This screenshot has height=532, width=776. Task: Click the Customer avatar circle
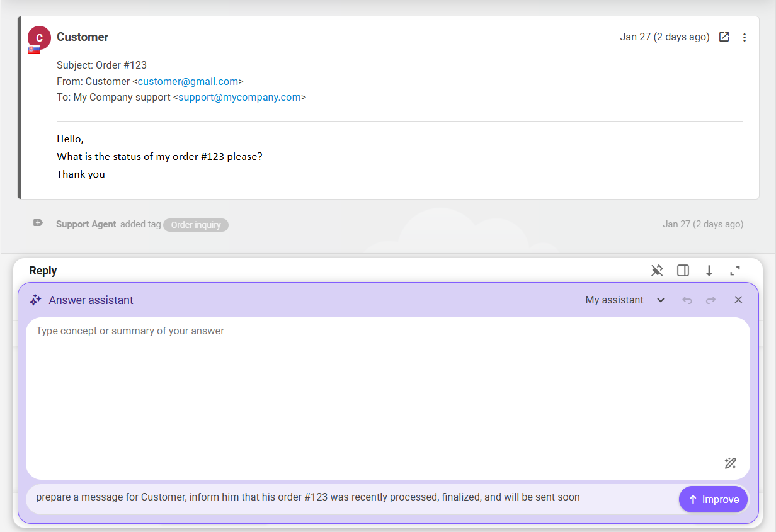click(x=39, y=38)
